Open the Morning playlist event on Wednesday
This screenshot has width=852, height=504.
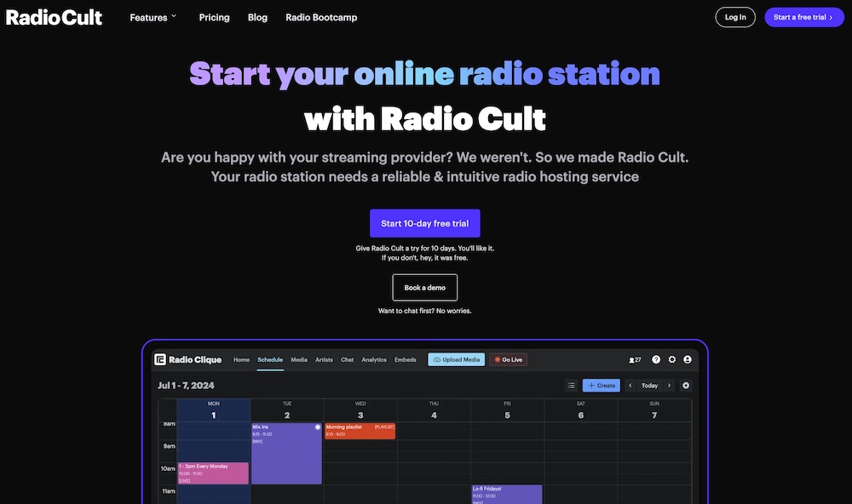359,431
